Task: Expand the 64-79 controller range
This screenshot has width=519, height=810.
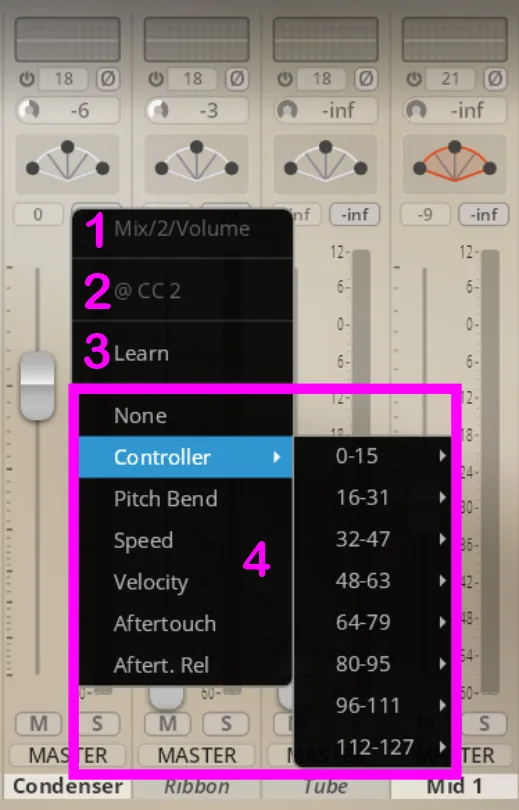Action: [372, 622]
